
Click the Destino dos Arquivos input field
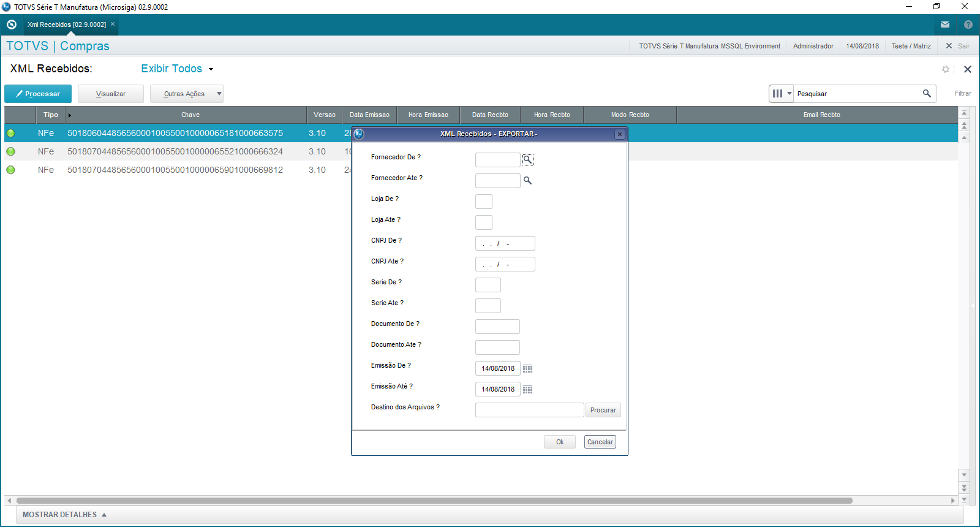(x=529, y=410)
